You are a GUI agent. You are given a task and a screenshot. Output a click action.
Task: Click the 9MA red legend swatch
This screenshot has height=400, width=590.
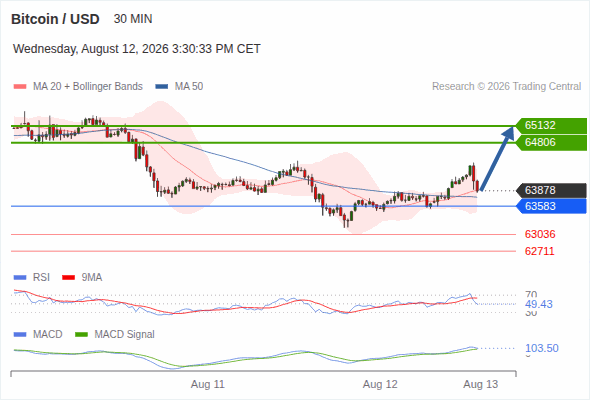pyautogui.click(x=68, y=278)
